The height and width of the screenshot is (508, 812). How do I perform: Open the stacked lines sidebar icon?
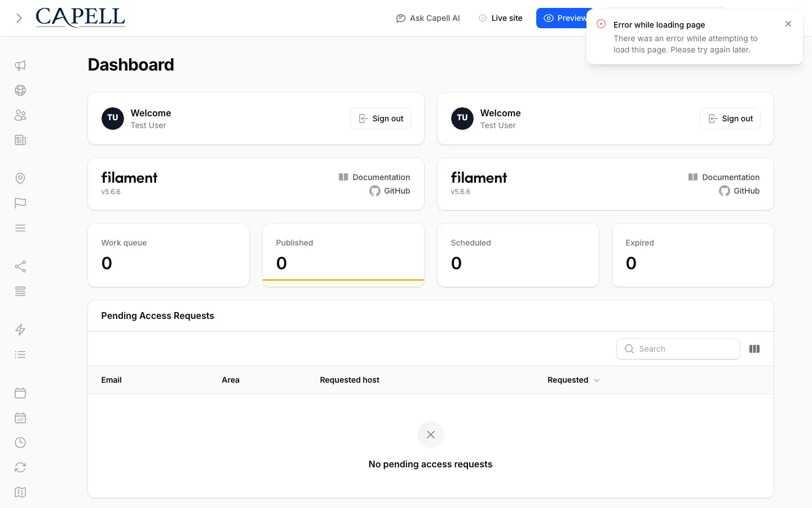pos(20,291)
